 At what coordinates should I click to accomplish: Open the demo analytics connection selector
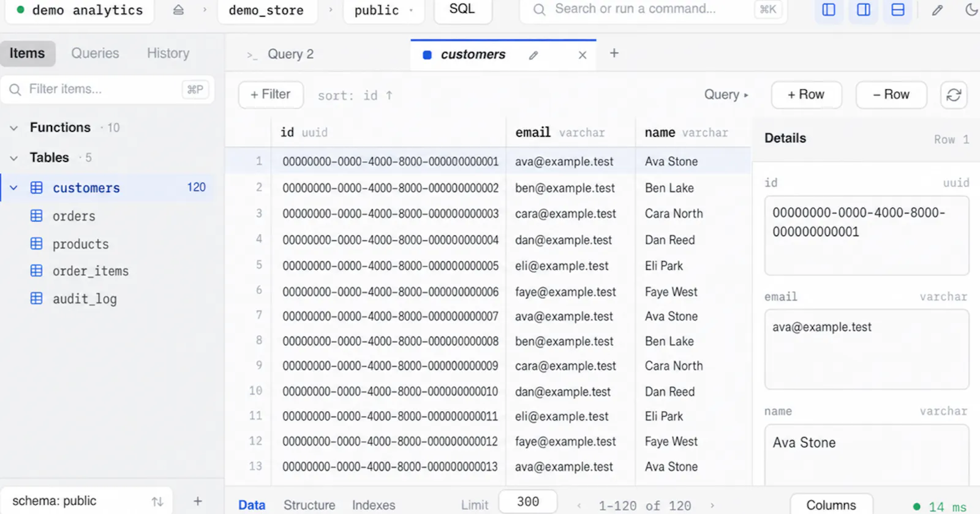click(81, 10)
